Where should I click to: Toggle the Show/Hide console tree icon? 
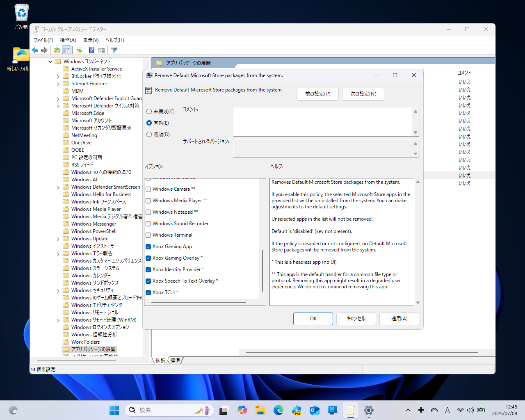67,50
